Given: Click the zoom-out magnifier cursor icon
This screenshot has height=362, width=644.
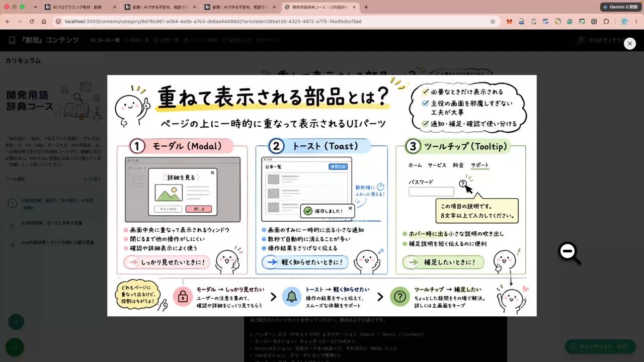Looking at the screenshot, I should pos(570,253).
